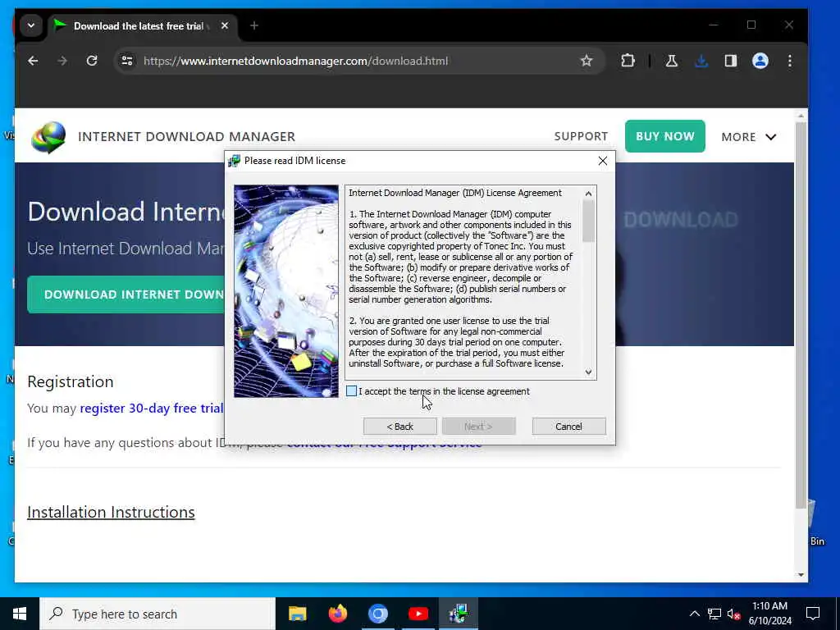The height and width of the screenshot is (630, 840).
Task: Open Windows notification center
Action: point(813,614)
